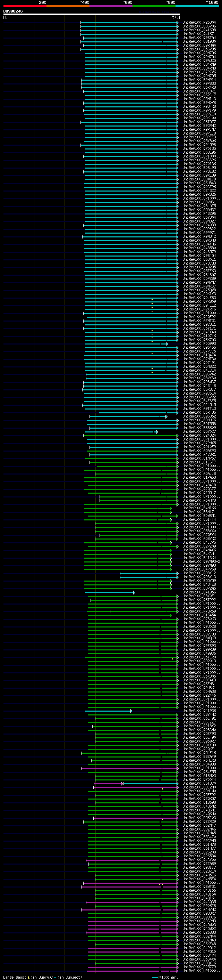
Task: Click the cyan ~100% identity legend bar
Action: (x=197, y=6)
